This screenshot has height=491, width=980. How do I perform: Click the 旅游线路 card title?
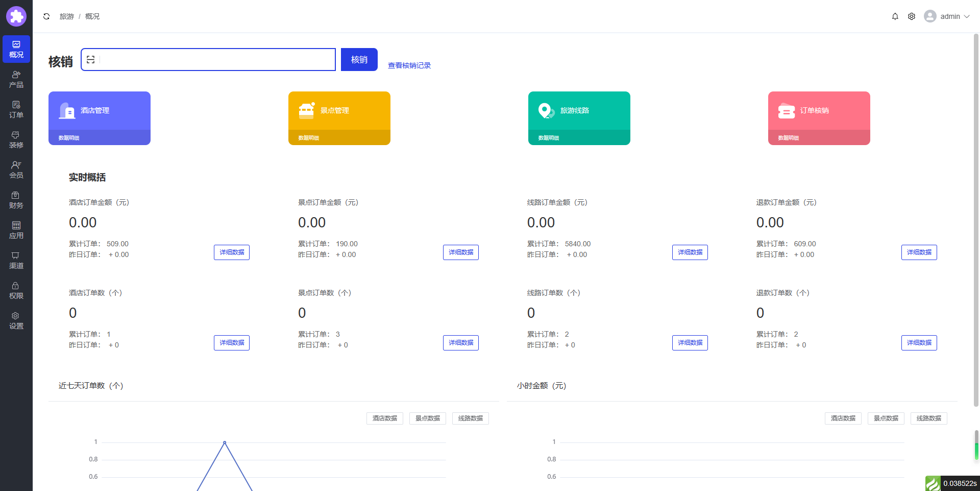575,110
